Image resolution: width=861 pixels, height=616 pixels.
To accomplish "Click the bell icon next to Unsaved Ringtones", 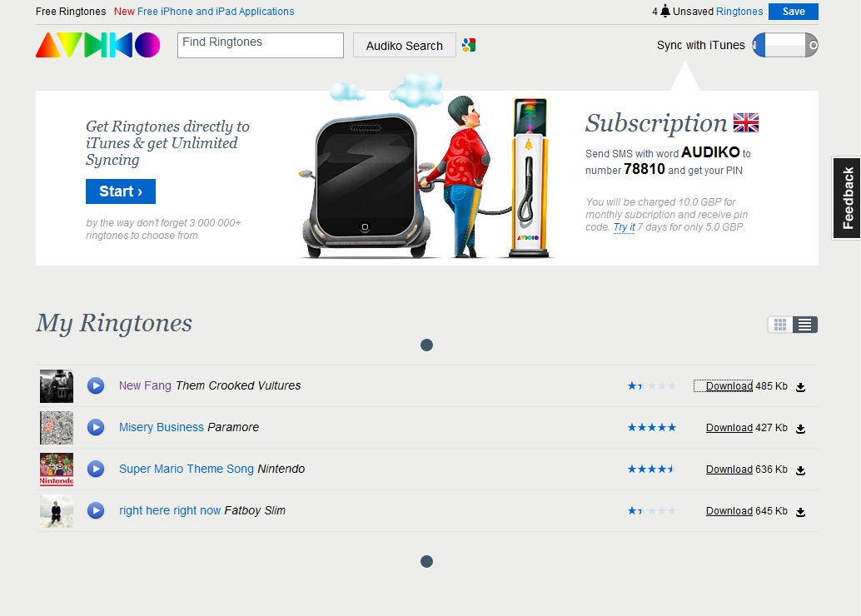I will (x=665, y=11).
